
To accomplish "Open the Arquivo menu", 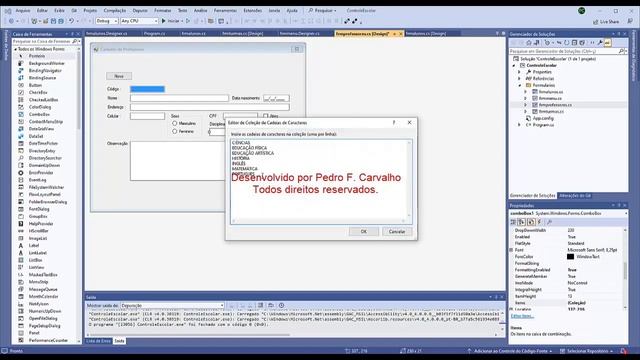I will click(x=23, y=10).
